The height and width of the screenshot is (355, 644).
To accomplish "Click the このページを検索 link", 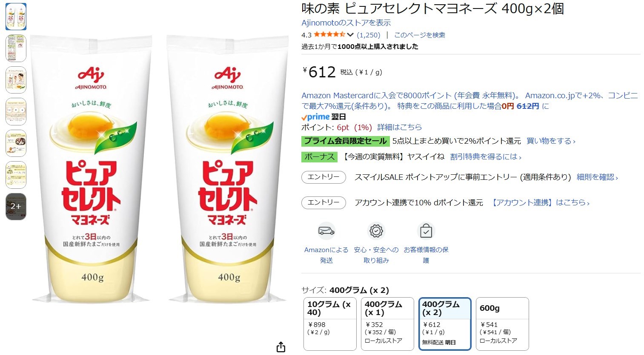I will 420,35.
